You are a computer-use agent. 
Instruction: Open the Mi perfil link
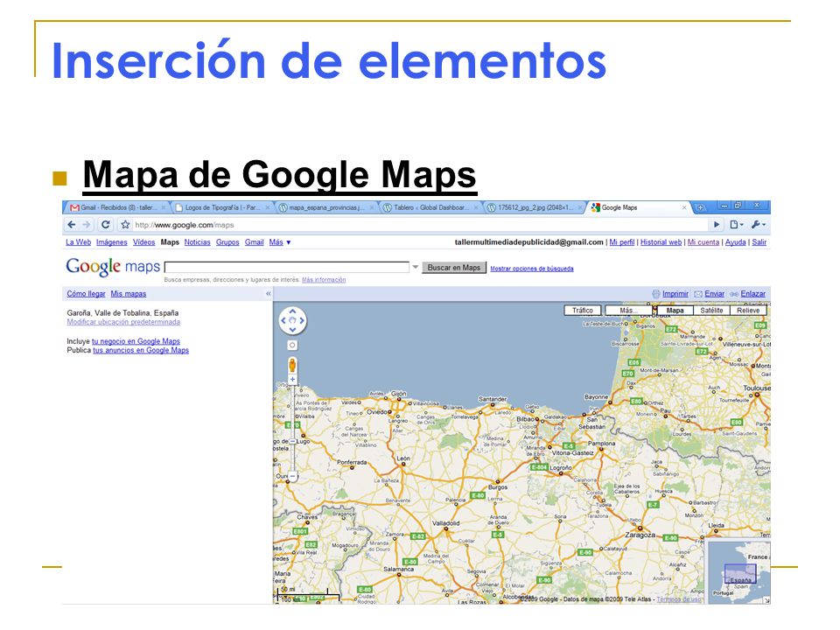(621, 242)
